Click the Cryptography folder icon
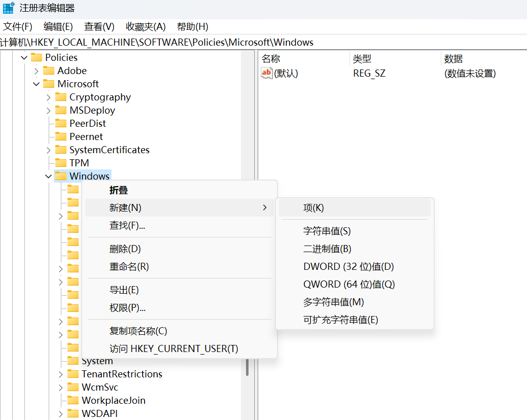The width and height of the screenshot is (527, 420). [x=61, y=97]
